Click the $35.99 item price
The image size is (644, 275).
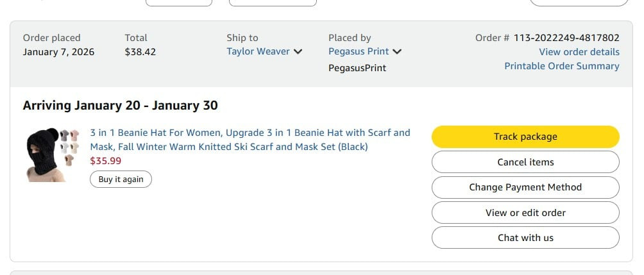coord(105,161)
